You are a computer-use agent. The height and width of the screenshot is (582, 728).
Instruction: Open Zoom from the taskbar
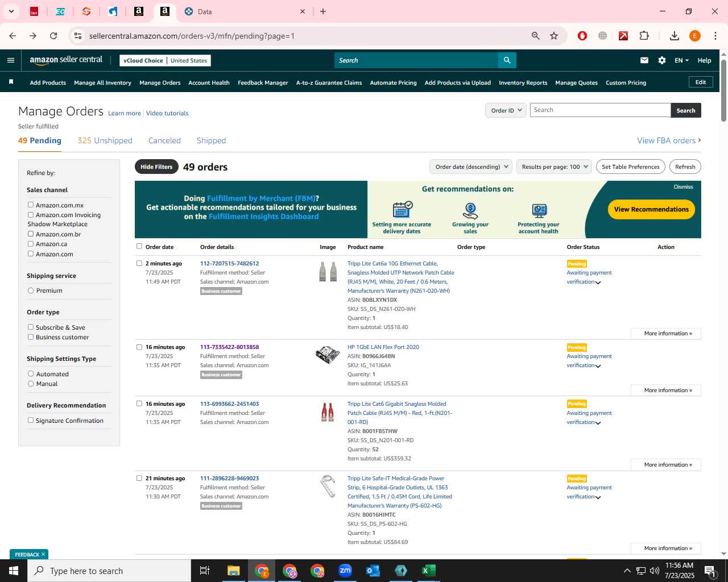345,571
